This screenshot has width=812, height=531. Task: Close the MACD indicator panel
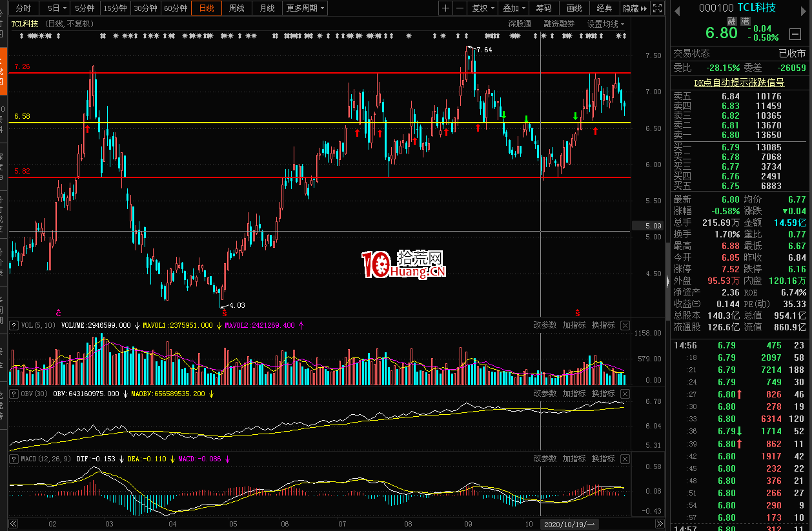[x=625, y=459]
